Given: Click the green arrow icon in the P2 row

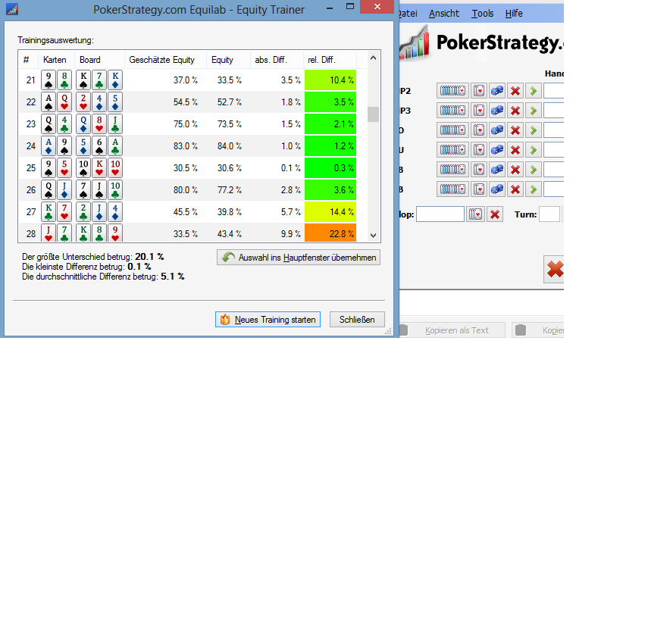Looking at the screenshot, I should point(534,91).
